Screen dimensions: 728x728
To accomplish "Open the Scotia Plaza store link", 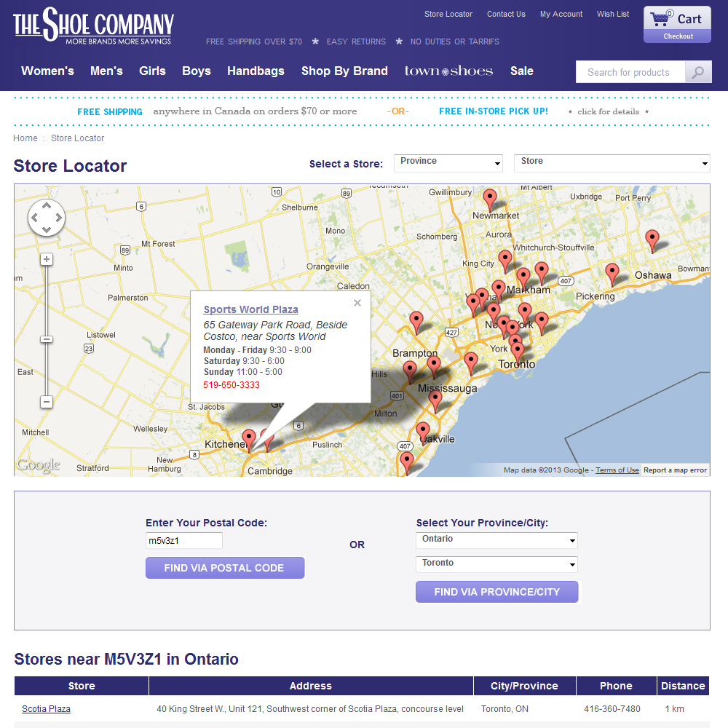I will [46, 709].
